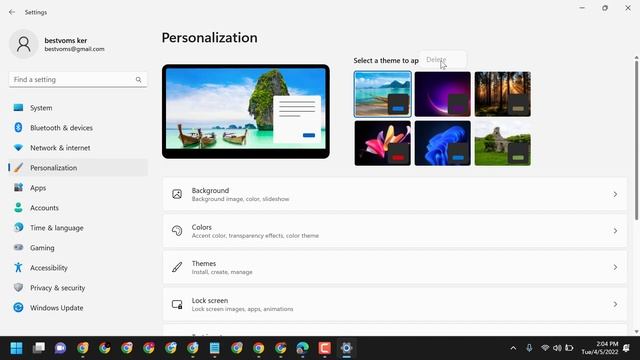The width and height of the screenshot is (640, 360).
Task: Open System settings
Action: point(78,108)
